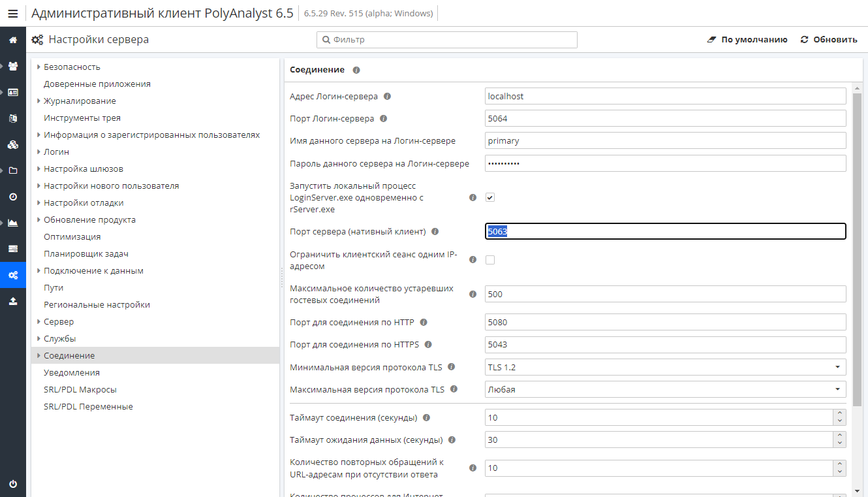Click info icon for Количество повторных обращений
The image size is (868, 497).
(x=473, y=468)
